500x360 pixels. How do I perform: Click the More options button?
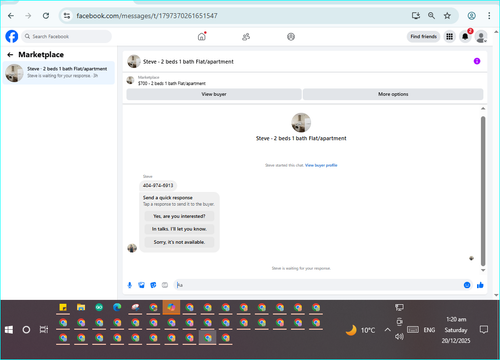[x=393, y=94]
